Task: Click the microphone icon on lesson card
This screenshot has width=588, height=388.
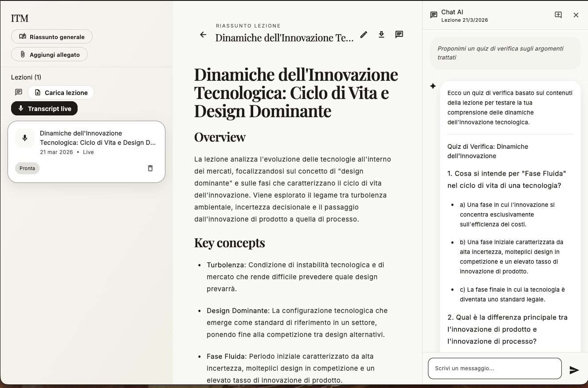Action: point(25,138)
